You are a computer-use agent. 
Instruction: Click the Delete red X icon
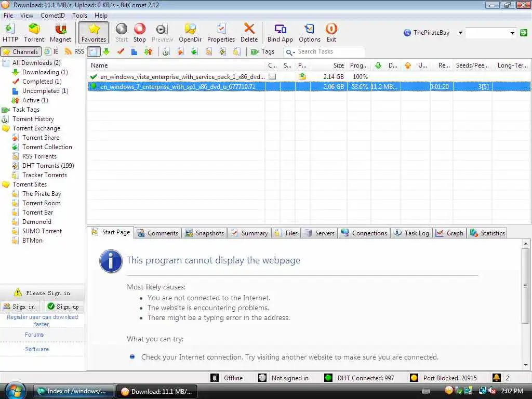pyautogui.click(x=249, y=33)
